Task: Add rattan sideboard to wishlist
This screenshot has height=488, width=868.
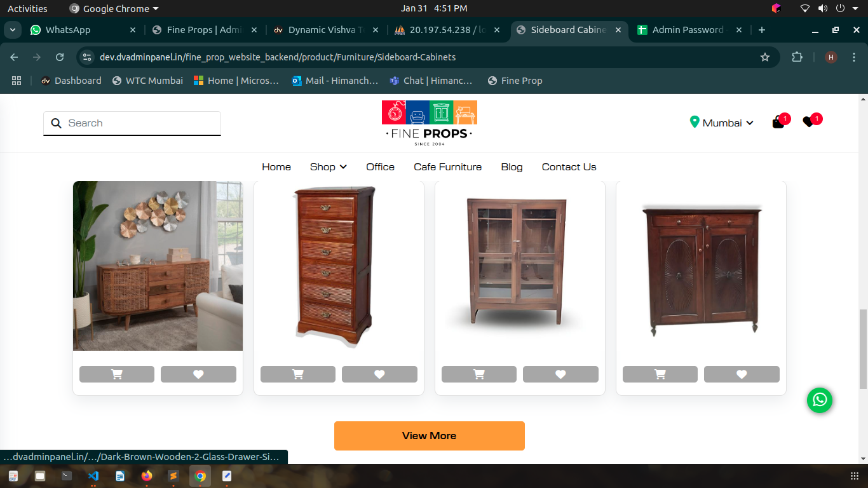Action: pyautogui.click(x=198, y=374)
